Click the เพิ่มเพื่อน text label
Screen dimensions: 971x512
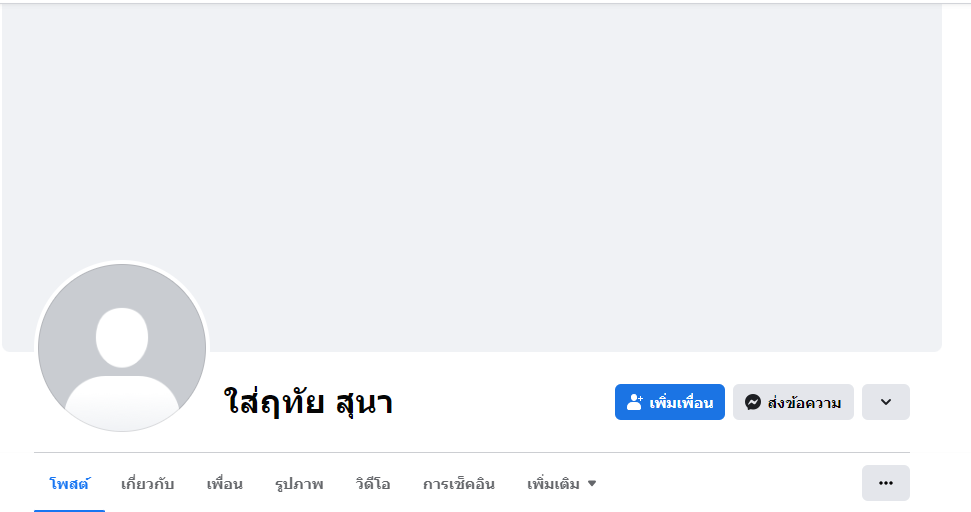tap(681, 403)
